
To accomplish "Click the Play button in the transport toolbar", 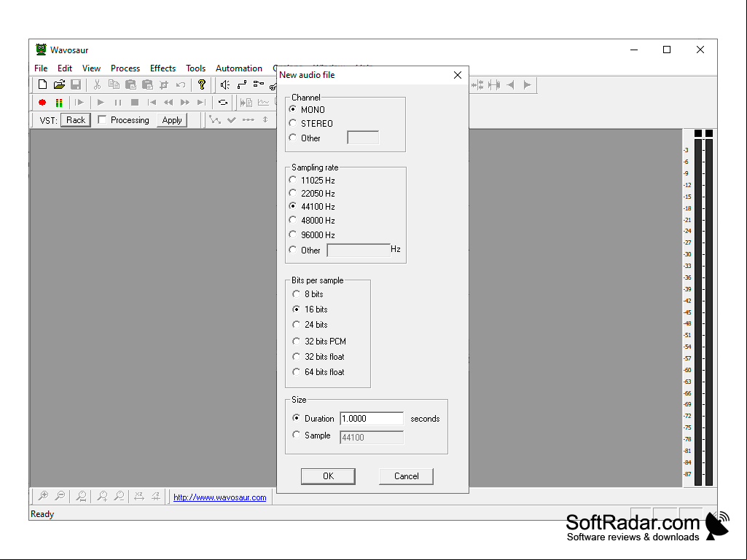I will 101,103.
